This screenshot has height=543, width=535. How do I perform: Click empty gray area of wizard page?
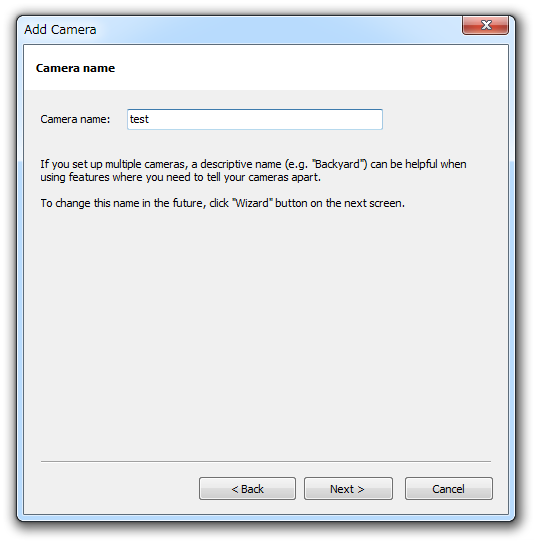[266, 329]
